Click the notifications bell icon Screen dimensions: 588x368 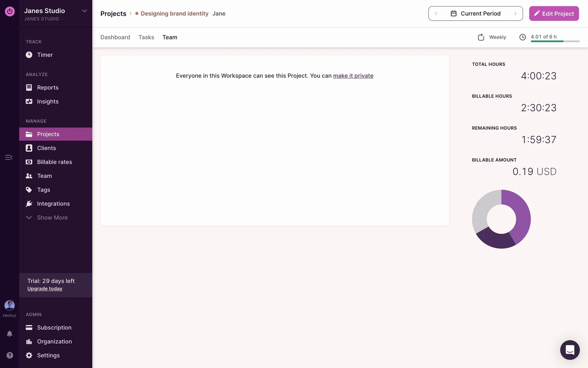(9, 334)
